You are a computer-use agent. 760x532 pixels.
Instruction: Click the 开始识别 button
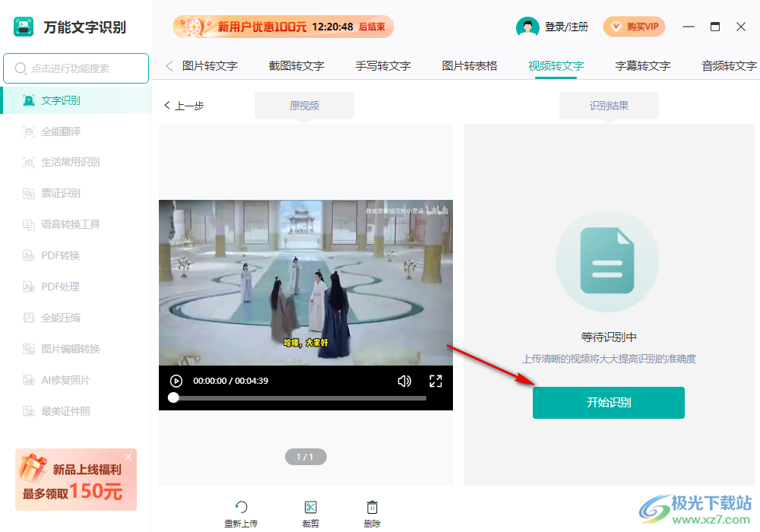point(609,403)
